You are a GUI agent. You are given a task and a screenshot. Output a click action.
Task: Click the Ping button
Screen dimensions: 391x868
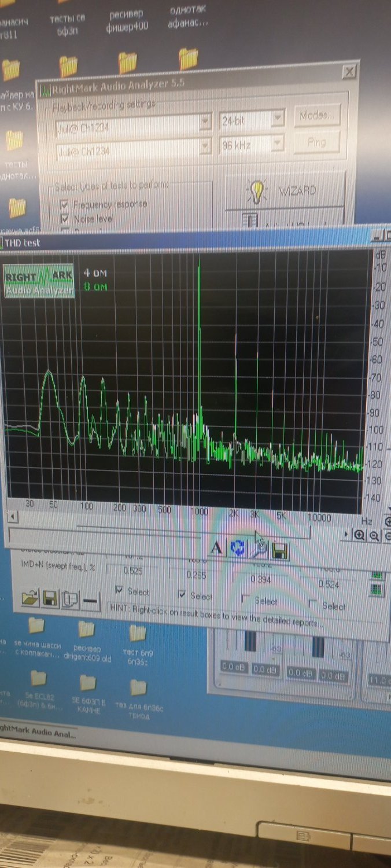pos(316,142)
